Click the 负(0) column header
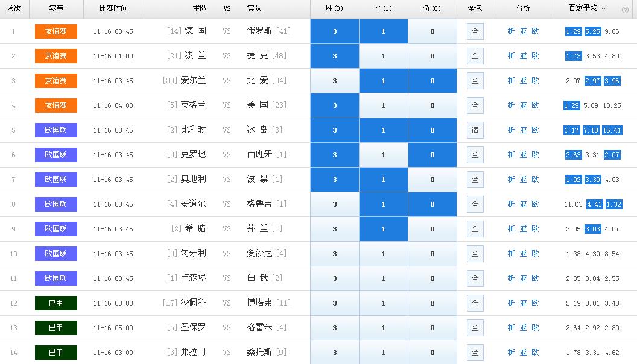This screenshot has width=637, height=364. click(432, 8)
